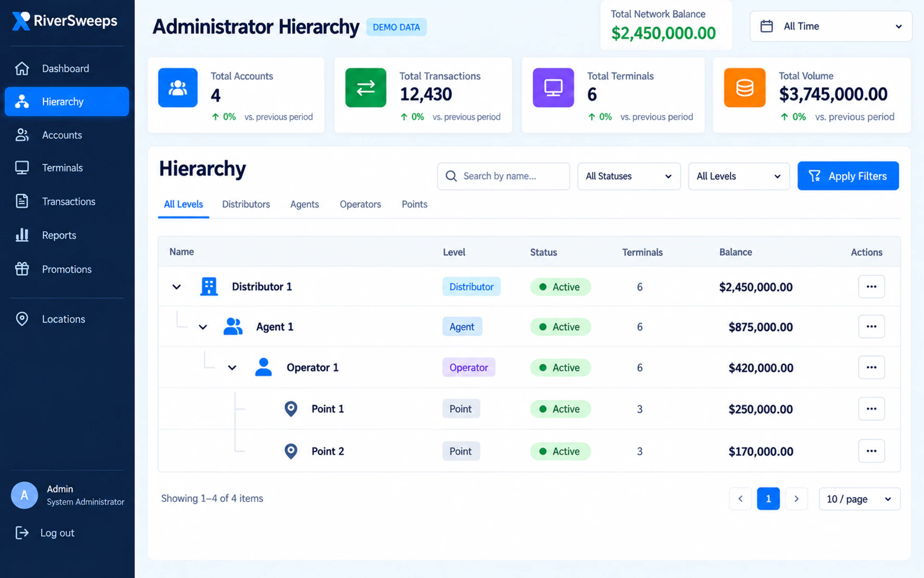
Task: Go to previous page arrow
Action: coord(740,499)
